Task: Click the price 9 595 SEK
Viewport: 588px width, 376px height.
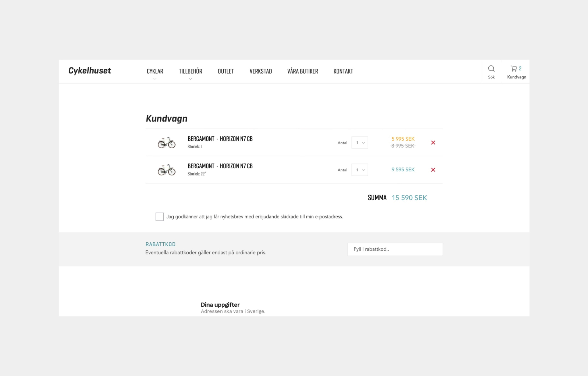Action: tap(403, 170)
